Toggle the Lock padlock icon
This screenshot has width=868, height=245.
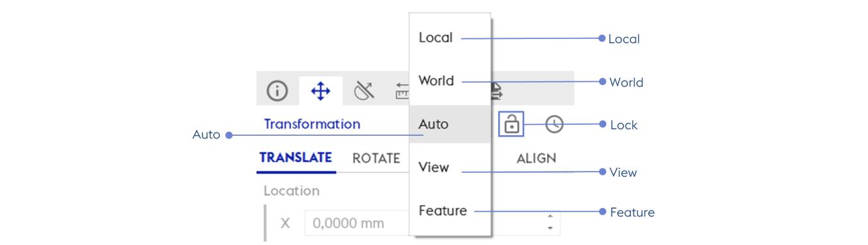point(512,123)
